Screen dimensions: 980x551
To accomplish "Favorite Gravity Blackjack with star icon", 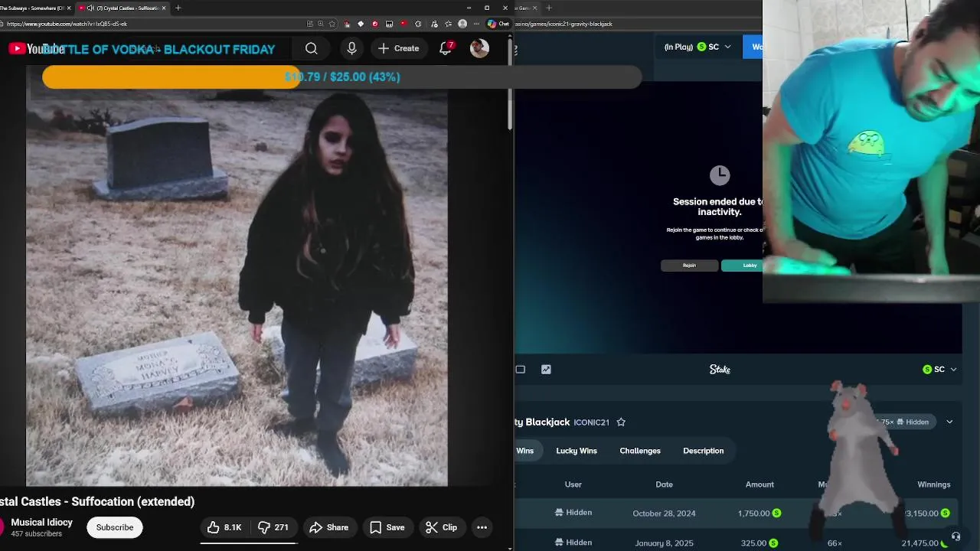I will 621,422.
